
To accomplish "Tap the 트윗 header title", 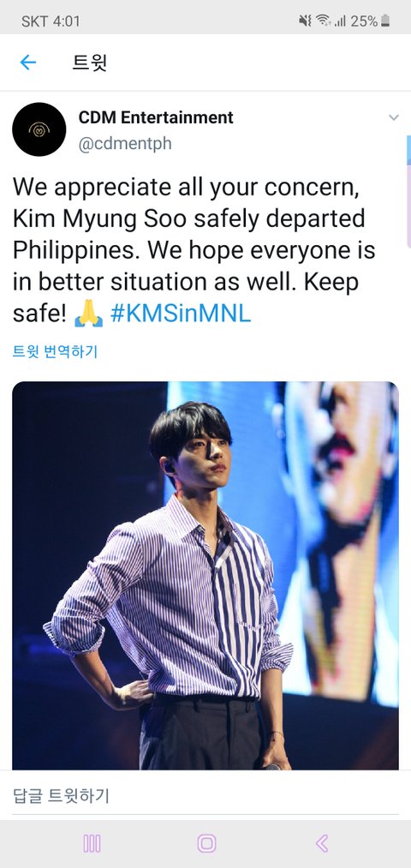I will coord(89,63).
